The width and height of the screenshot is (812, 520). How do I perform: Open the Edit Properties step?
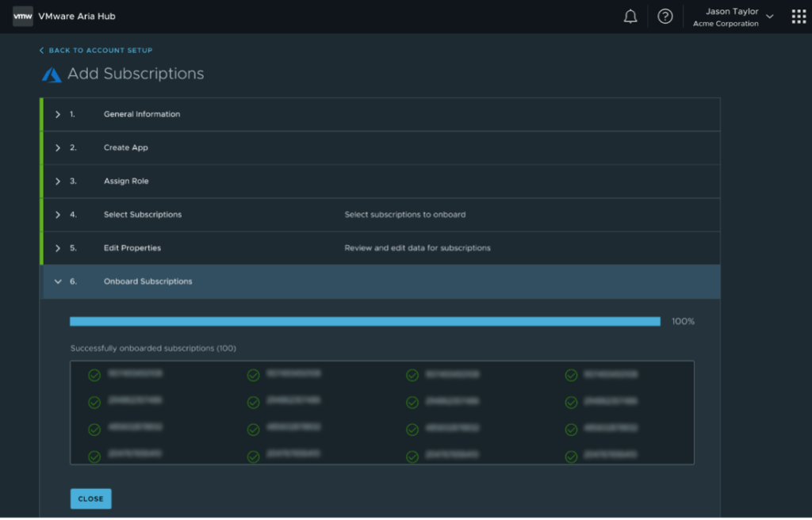(x=132, y=248)
